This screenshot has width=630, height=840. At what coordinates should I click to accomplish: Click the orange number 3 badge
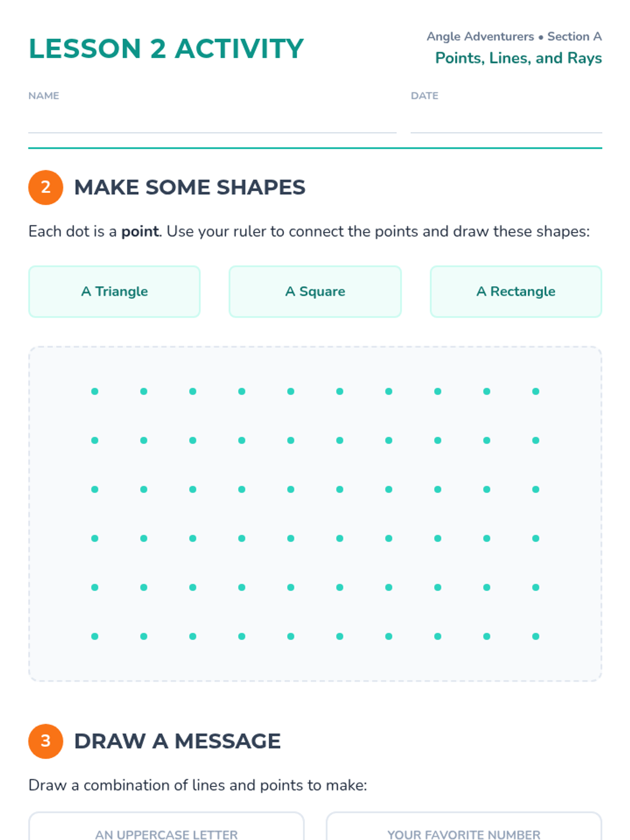46,741
